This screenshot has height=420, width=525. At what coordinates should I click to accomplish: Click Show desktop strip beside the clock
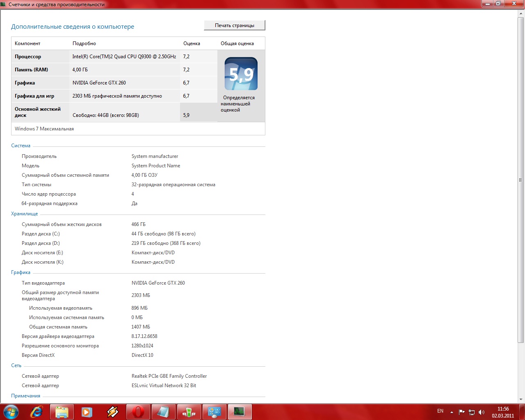click(x=522, y=412)
